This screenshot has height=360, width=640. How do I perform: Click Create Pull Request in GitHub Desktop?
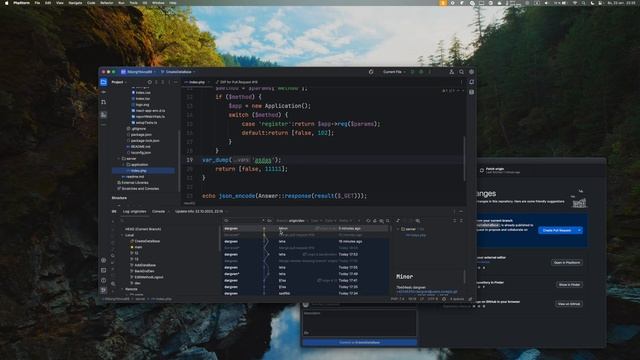557,230
